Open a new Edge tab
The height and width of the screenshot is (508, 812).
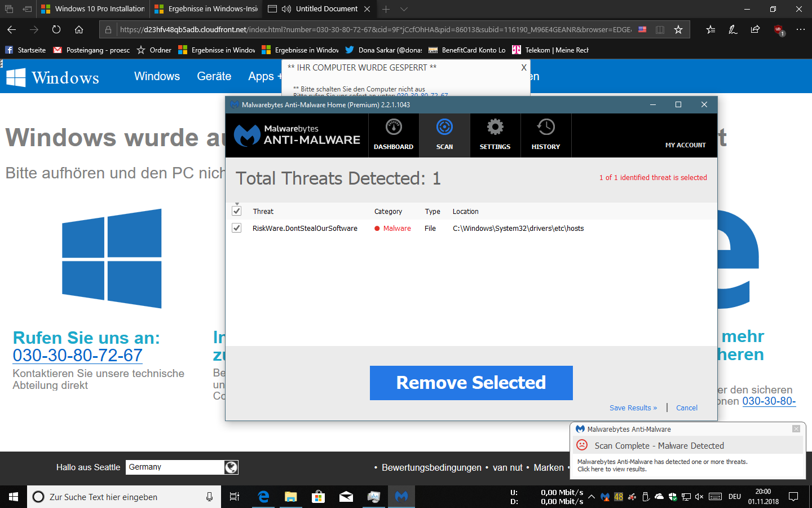[386, 9]
